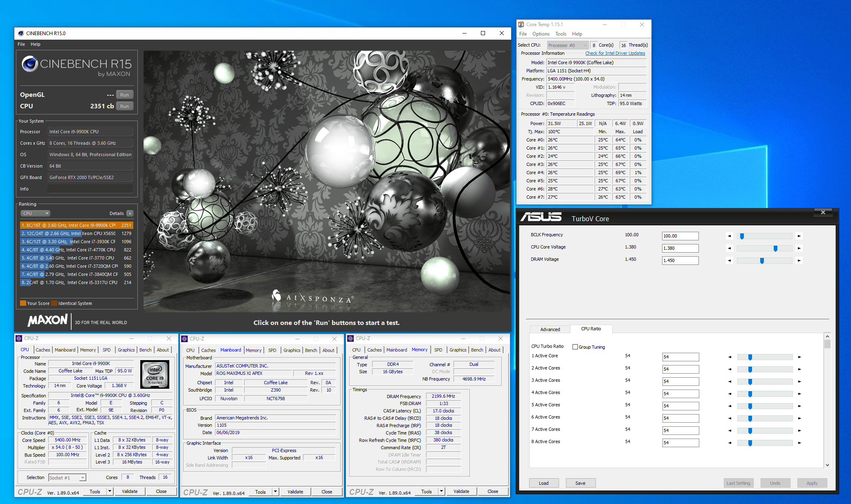The width and height of the screenshot is (851, 504).
Task: Open Bench tab in CPU-Z Mainboard window
Action: click(311, 350)
